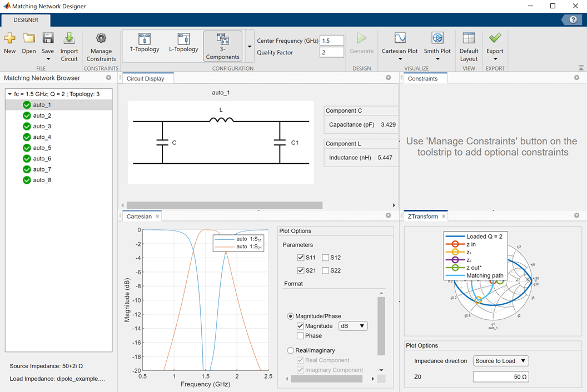Click the Export button
The image size is (587, 392).
point(495,38)
